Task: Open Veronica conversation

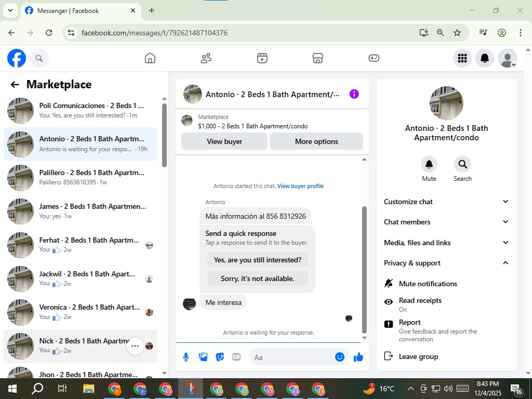Action: (x=80, y=312)
